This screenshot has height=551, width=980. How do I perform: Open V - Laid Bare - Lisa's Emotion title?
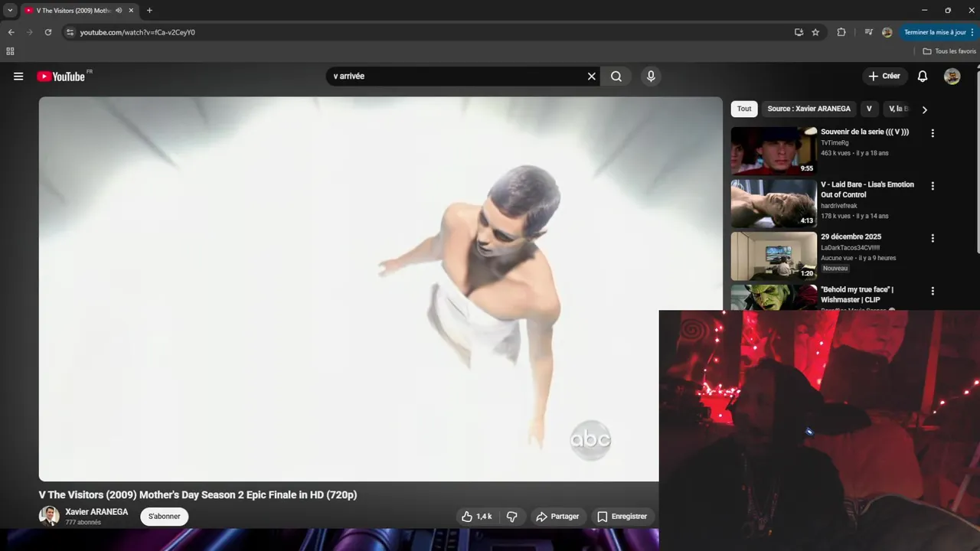pos(867,190)
